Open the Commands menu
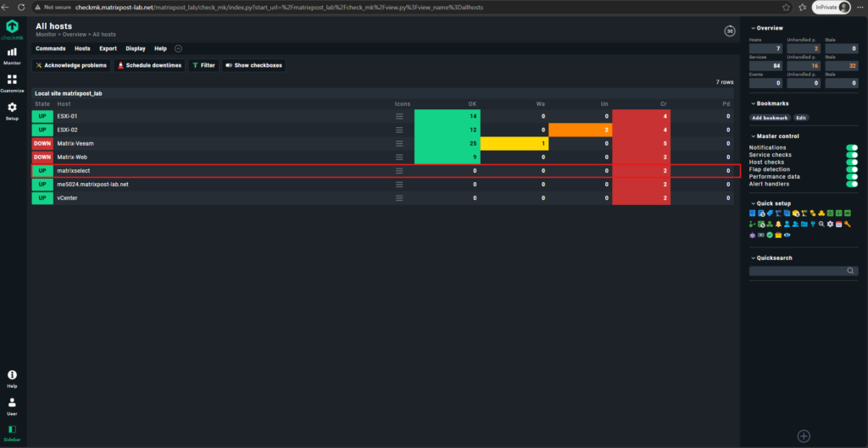The height and width of the screenshot is (448, 868). tap(50, 48)
